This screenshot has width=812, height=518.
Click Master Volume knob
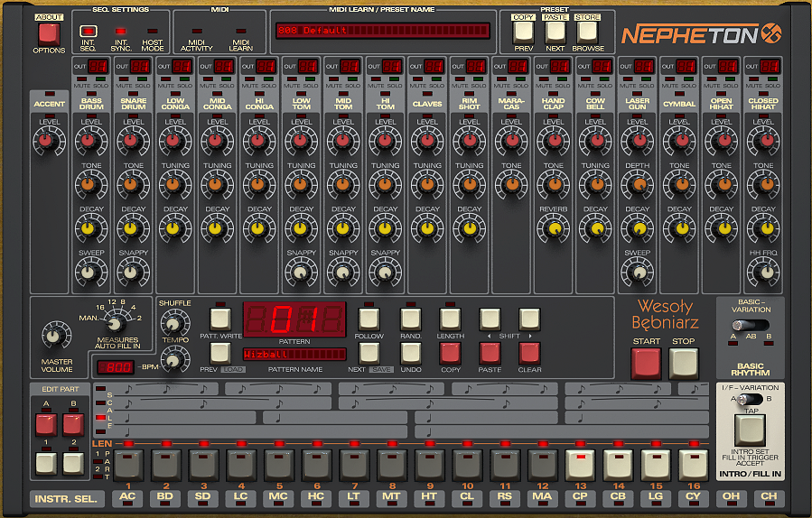[54, 337]
